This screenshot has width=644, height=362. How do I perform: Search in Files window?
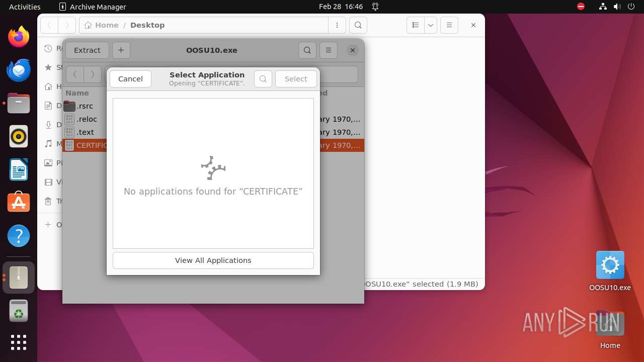(358, 25)
